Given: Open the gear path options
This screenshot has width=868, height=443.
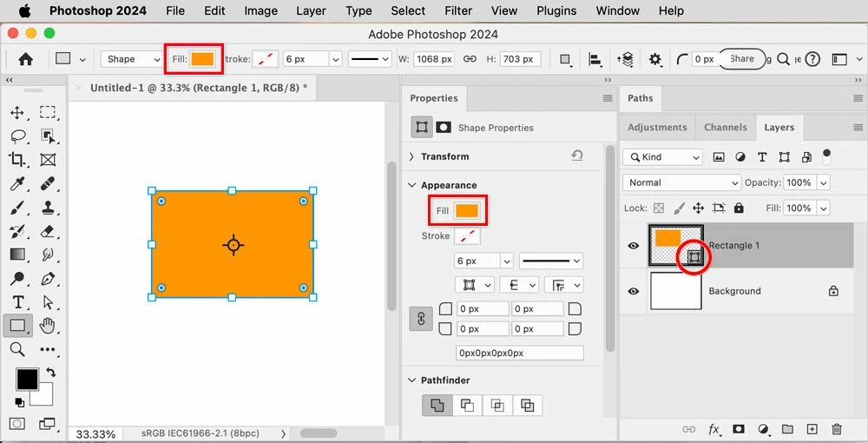Looking at the screenshot, I should point(654,59).
